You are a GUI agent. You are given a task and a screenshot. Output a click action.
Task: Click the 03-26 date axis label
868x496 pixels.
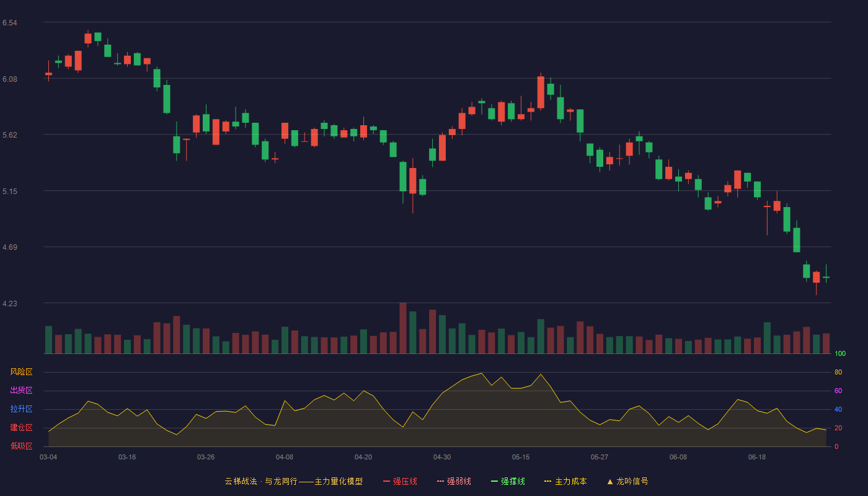206,457
